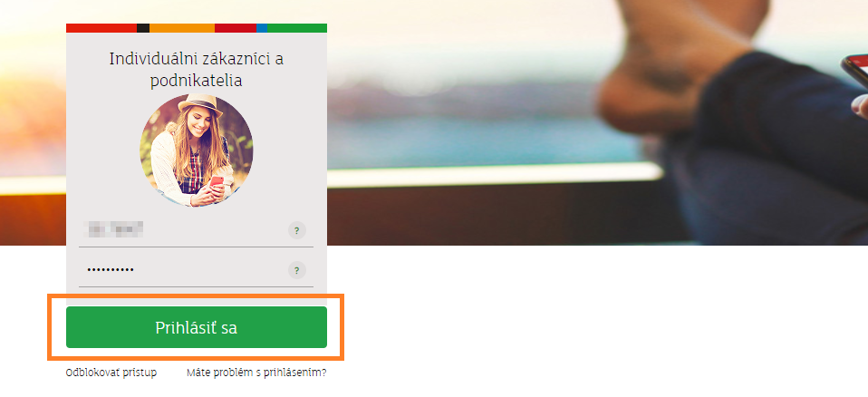Click the Individuálni zákazníci a podnikatelia heading
868x397 pixels.
(x=197, y=69)
